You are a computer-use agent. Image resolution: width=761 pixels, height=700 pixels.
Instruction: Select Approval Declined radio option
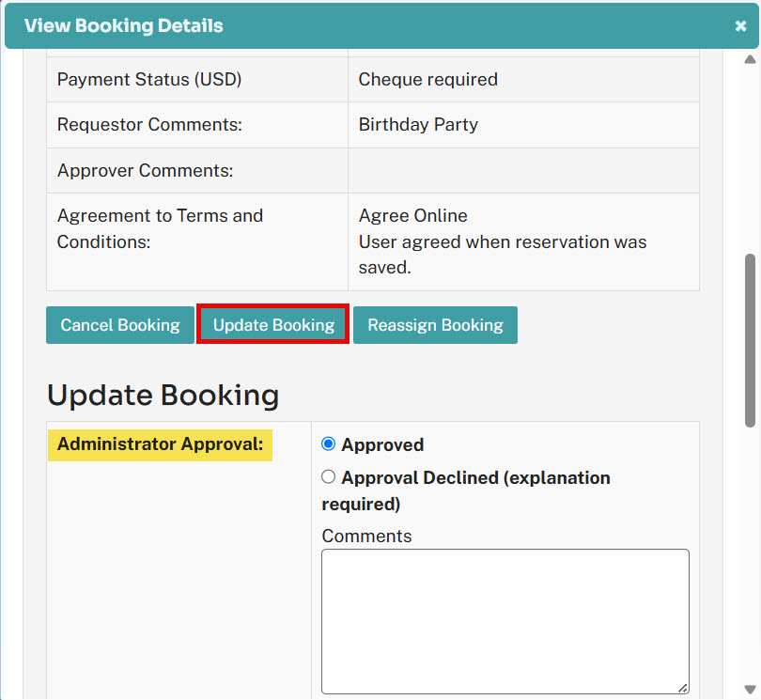329,476
